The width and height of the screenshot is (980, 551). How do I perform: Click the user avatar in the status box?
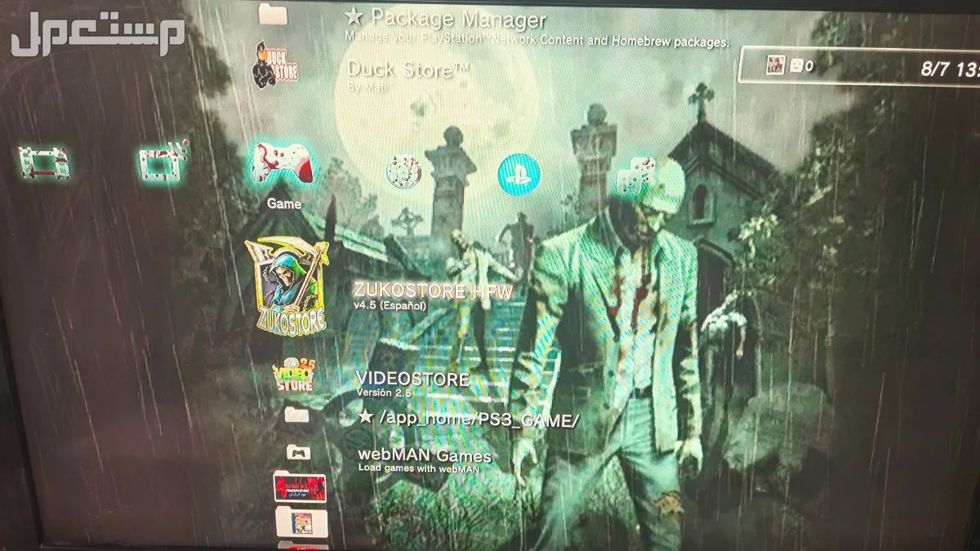pyautogui.click(x=775, y=65)
